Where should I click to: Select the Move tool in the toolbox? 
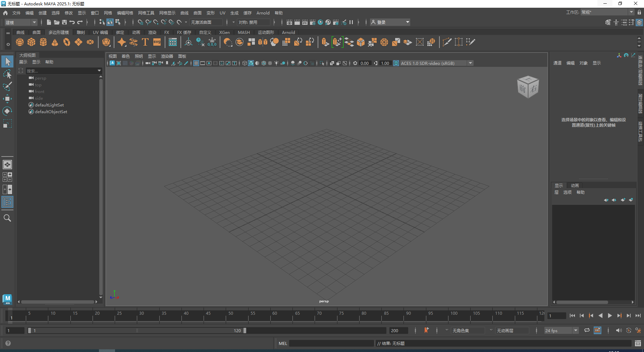tap(7, 98)
